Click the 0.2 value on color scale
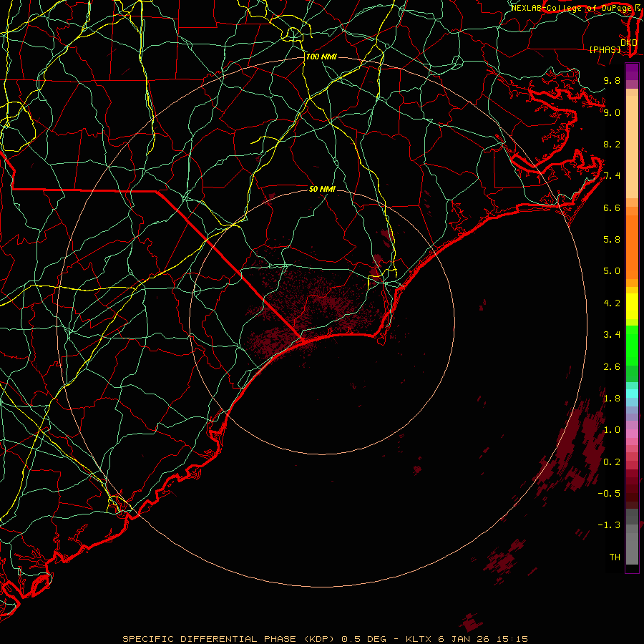Screen dimensions: 644x644 612,462
